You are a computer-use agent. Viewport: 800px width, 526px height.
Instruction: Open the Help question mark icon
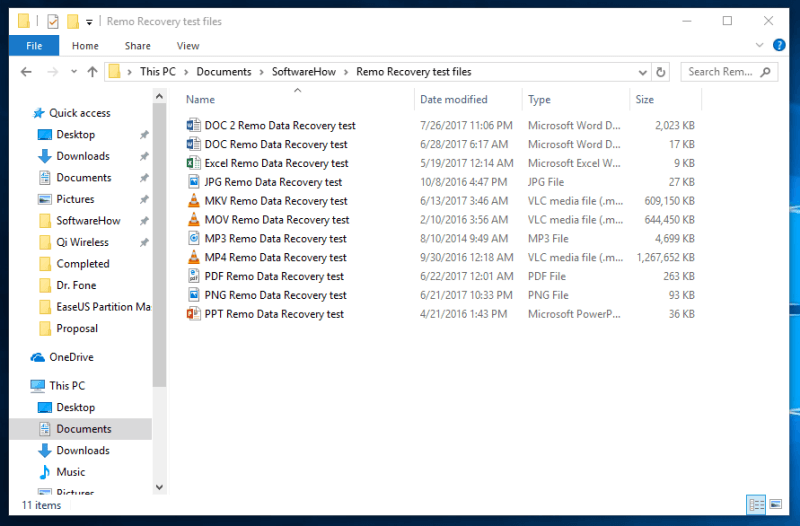click(779, 45)
